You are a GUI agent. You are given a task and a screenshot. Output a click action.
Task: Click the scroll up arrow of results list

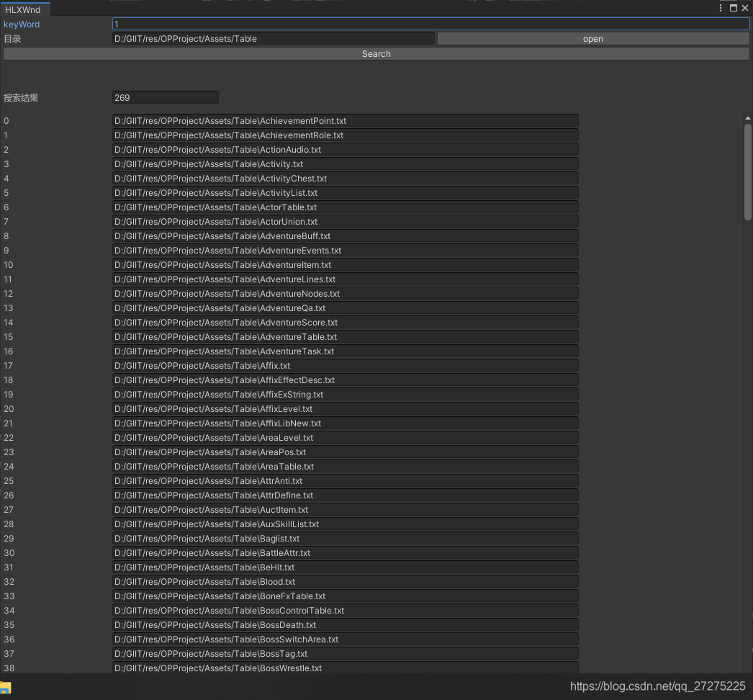748,117
